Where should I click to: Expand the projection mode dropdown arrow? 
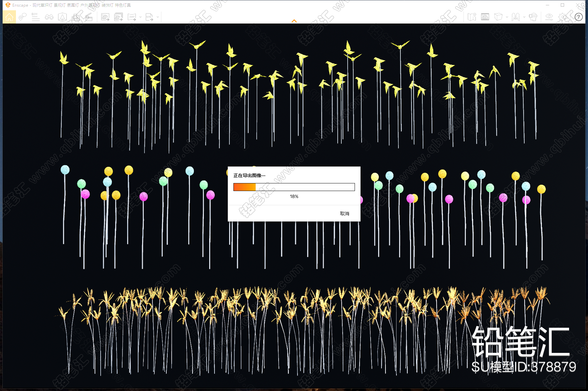pyautogui.click(x=524, y=17)
